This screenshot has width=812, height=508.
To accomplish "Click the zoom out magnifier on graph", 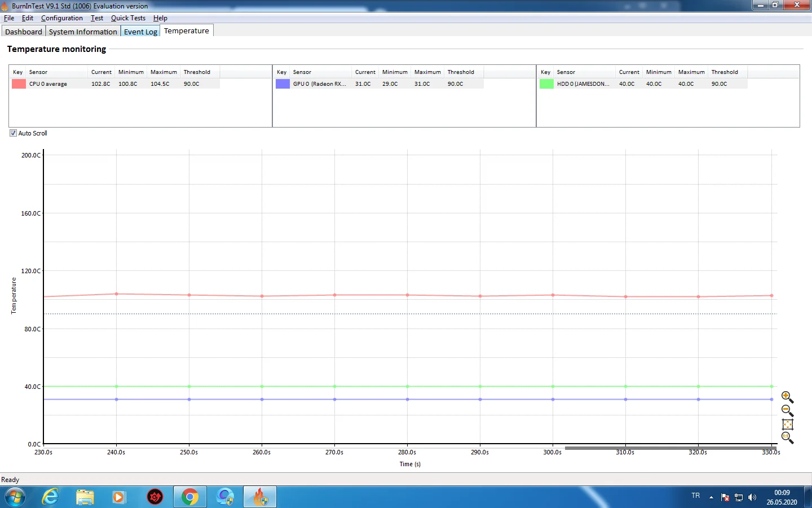I will point(787,410).
